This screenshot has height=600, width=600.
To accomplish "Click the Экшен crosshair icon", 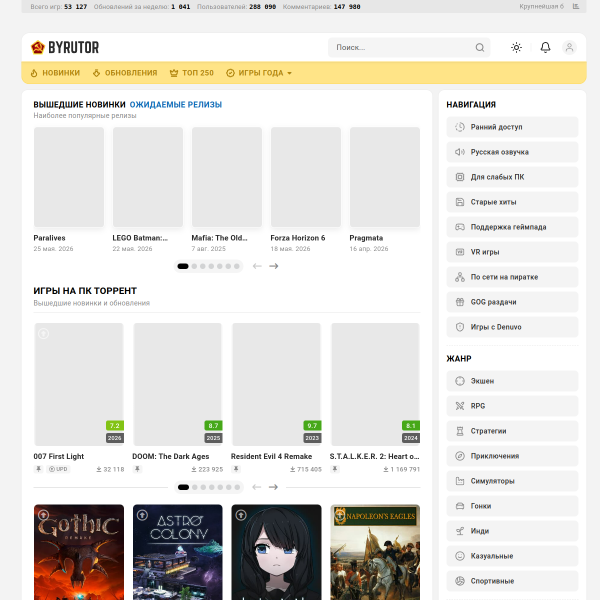I will tap(460, 381).
